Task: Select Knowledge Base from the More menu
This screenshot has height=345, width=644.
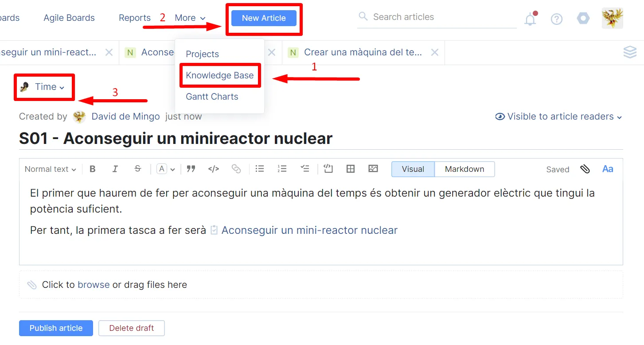Action: 219,75
